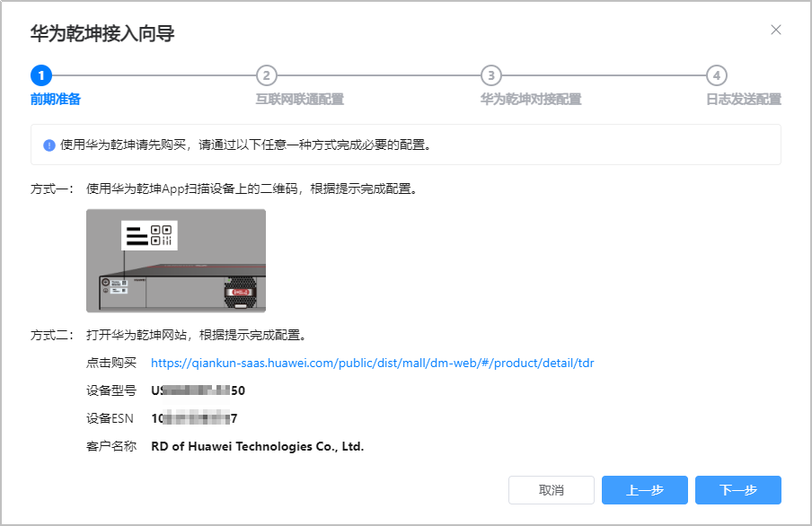This screenshot has height=526, width=812.
Task: Click RD of Huawei Technologies Co., Ltd.
Action: click(258, 446)
